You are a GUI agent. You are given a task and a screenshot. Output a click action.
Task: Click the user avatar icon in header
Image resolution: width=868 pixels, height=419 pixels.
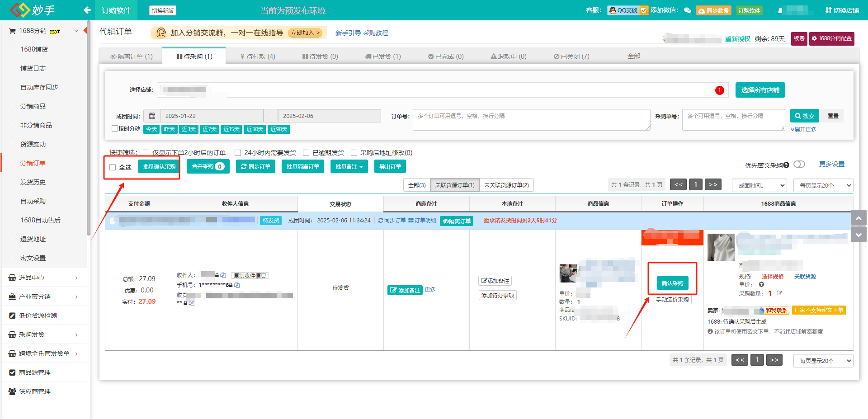click(x=780, y=10)
